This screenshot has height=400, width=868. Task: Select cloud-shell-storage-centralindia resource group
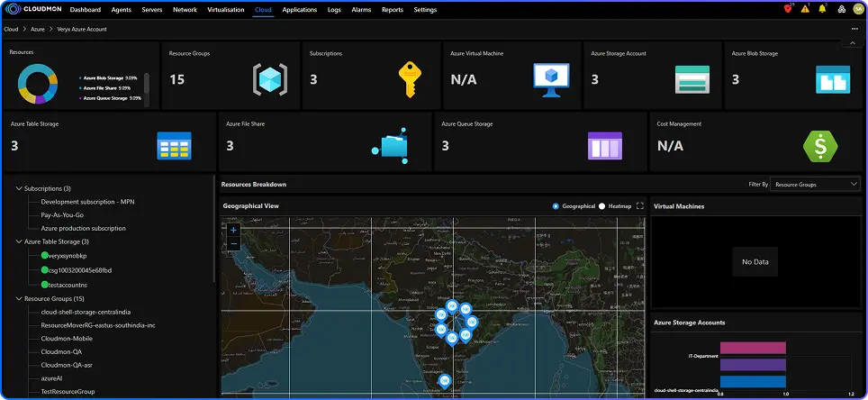86,312
